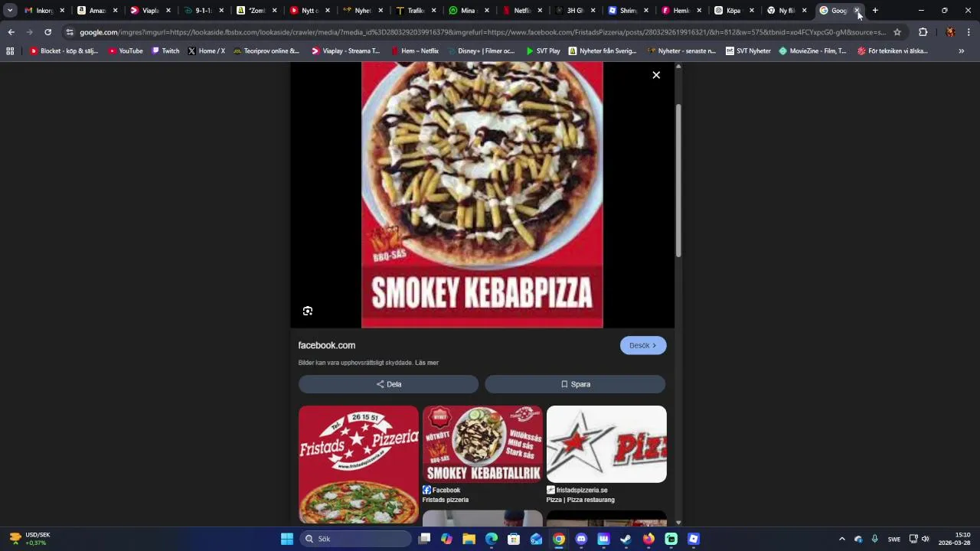Open the Viaplay - Streama bookmark
This screenshot has height=551, width=980.
[x=345, y=51]
